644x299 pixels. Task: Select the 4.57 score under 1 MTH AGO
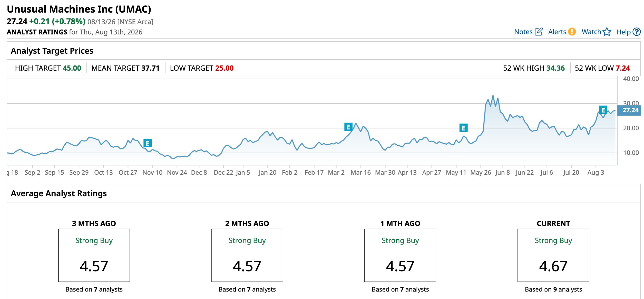pyautogui.click(x=400, y=266)
